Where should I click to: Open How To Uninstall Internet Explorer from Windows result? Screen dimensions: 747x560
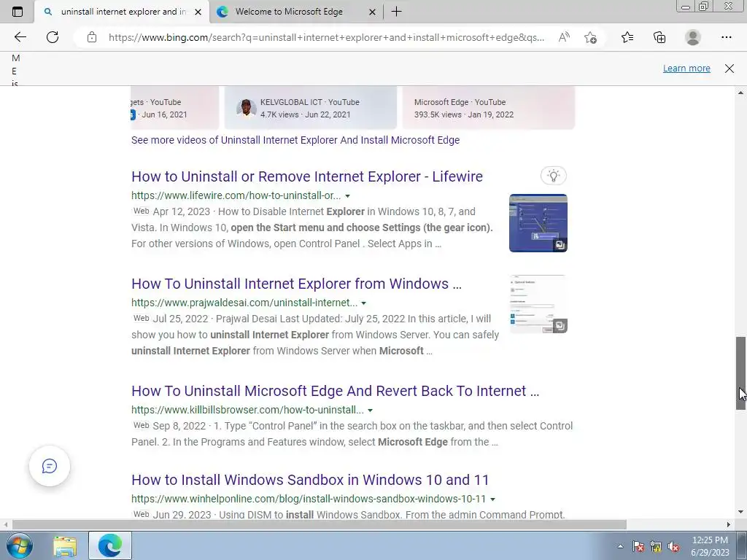(296, 284)
